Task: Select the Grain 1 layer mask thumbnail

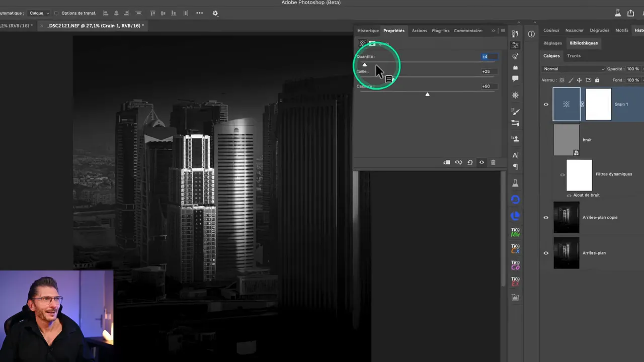Action: coord(598,104)
